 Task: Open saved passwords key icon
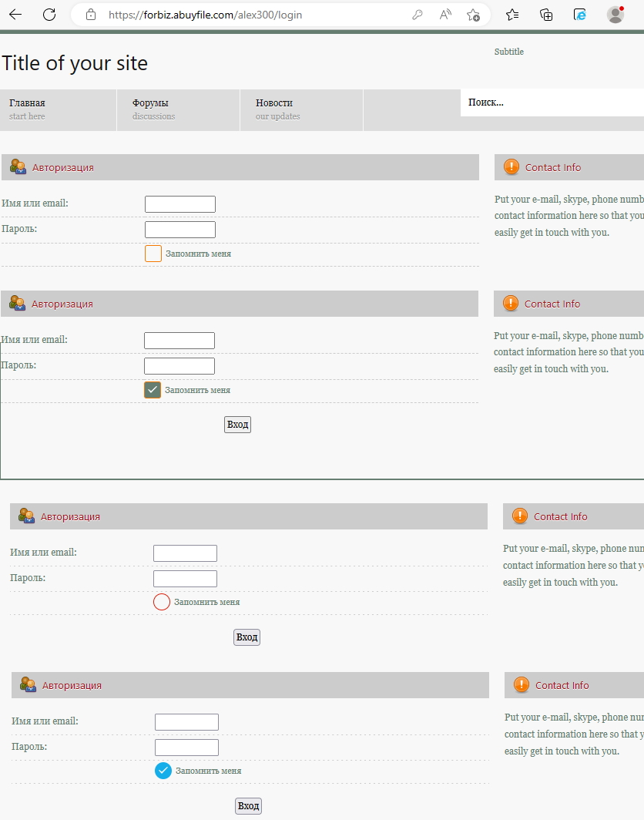(418, 15)
